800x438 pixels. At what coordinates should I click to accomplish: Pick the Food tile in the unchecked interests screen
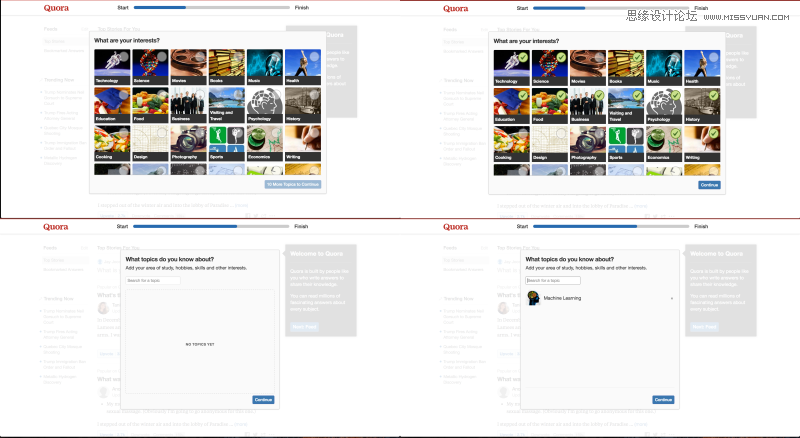click(150, 105)
